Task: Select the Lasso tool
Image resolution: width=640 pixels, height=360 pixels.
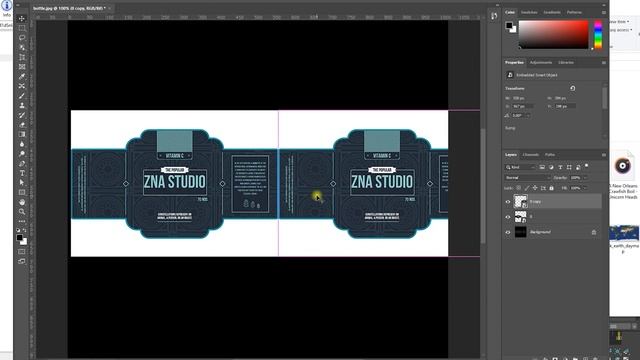Action: [x=22, y=38]
